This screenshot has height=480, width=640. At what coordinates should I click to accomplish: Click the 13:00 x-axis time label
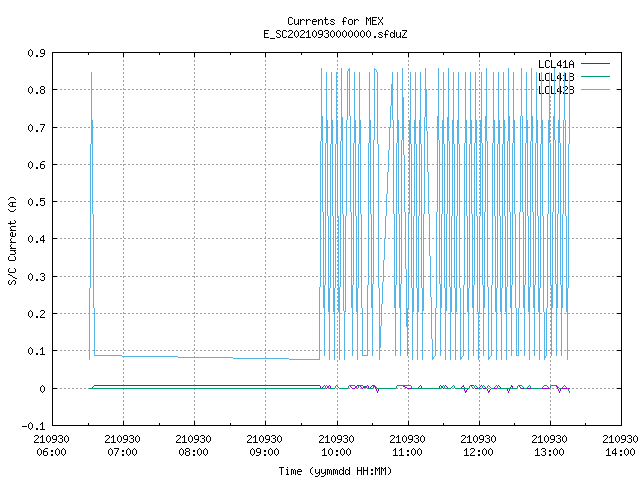(549, 452)
